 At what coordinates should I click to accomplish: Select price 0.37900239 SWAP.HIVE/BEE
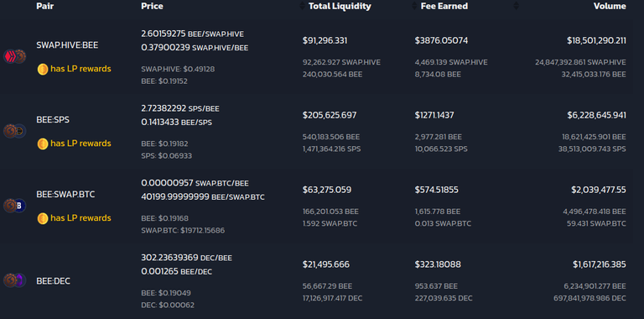195,48
